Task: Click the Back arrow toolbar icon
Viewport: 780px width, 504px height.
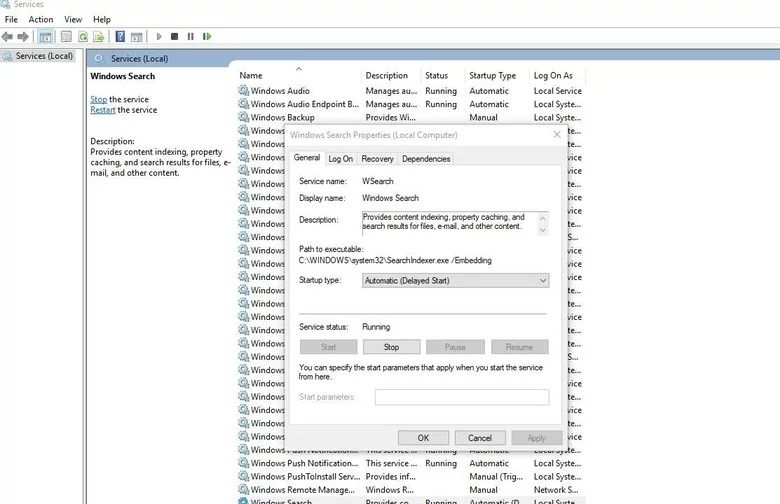Action: pos(7,36)
